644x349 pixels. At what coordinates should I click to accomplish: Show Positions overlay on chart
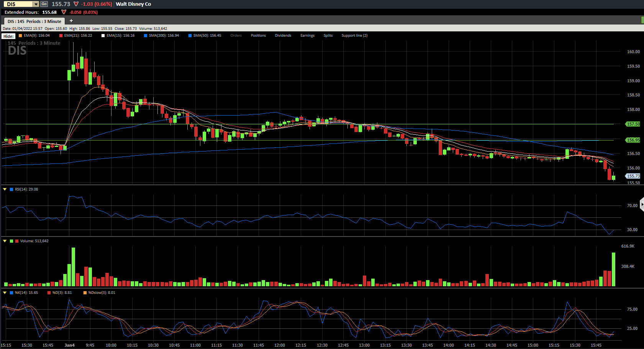pos(258,36)
